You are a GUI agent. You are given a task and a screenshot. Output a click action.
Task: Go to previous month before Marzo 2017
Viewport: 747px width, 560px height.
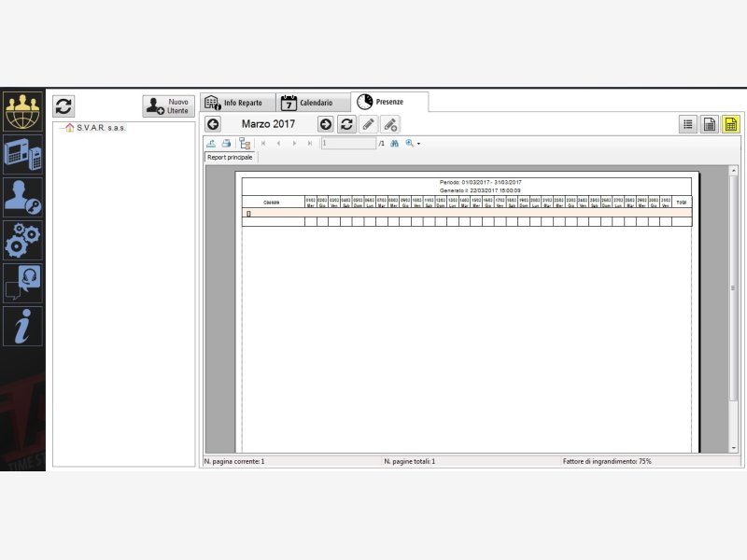click(213, 124)
